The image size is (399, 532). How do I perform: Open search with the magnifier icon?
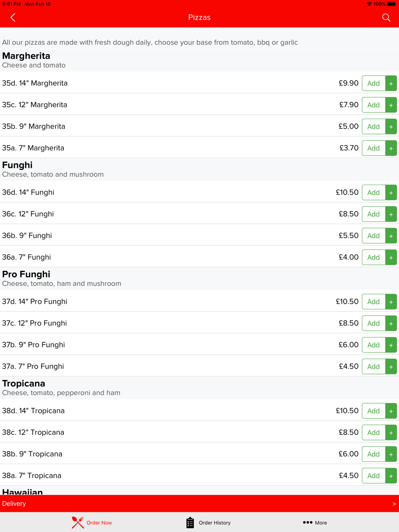(x=386, y=18)
